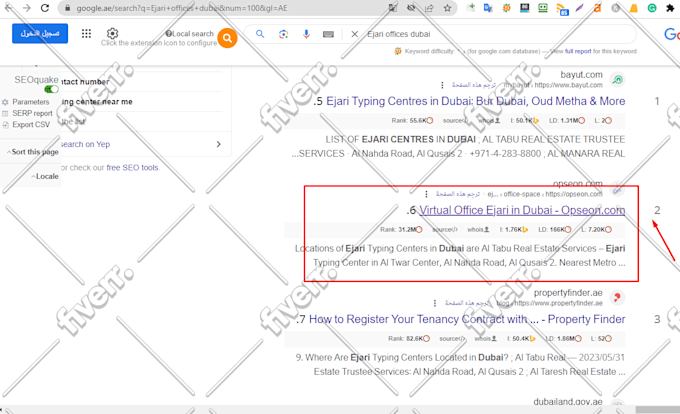
Task: Open the on-screen keyboard icon
Action: [328, 34]
